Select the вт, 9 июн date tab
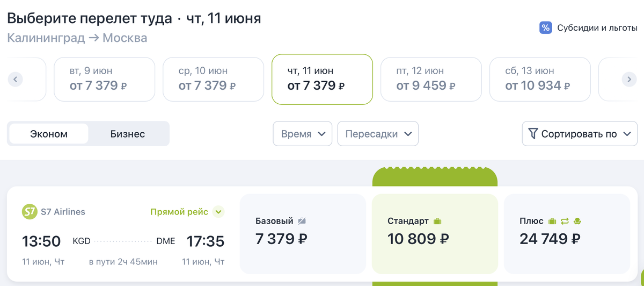Image resolution: width=644 pixels, height=286 pixels. pos(104,79)
